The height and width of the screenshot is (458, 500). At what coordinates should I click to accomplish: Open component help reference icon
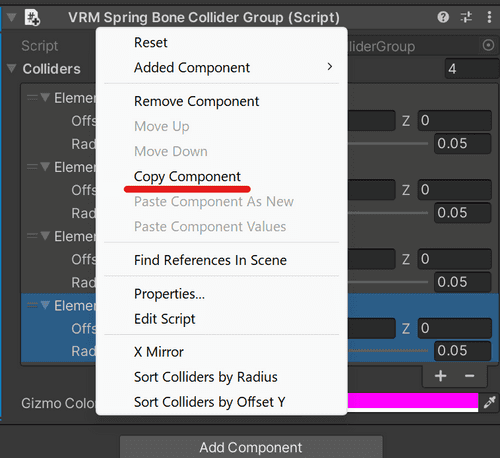[x=443, y=17]
